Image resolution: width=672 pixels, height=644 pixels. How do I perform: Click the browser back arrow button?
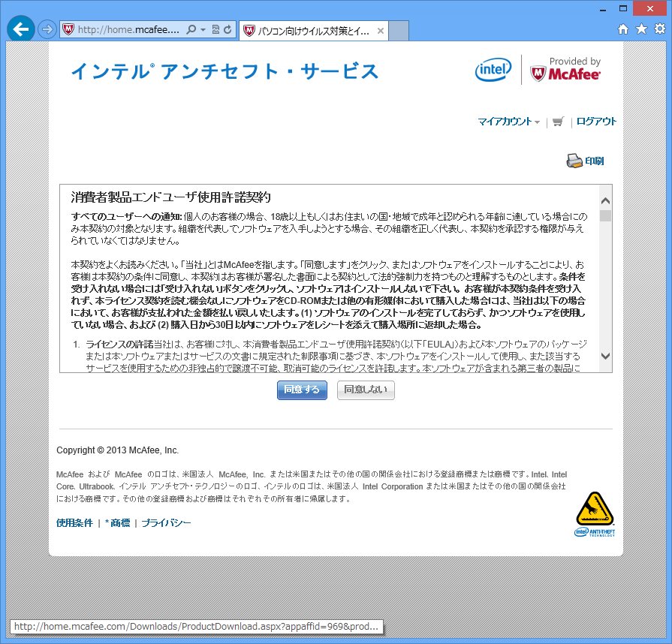(20, 29)
